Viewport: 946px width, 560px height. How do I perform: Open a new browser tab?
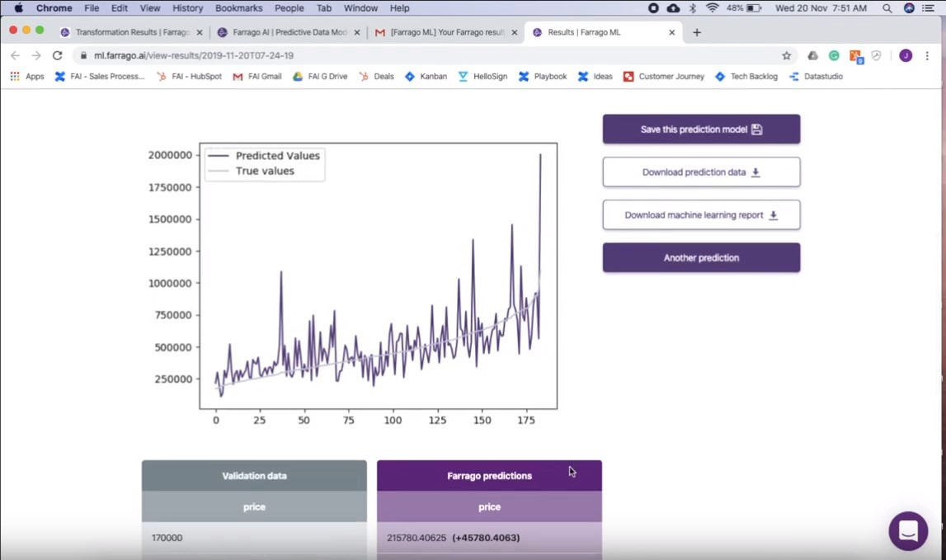point(697,33)
